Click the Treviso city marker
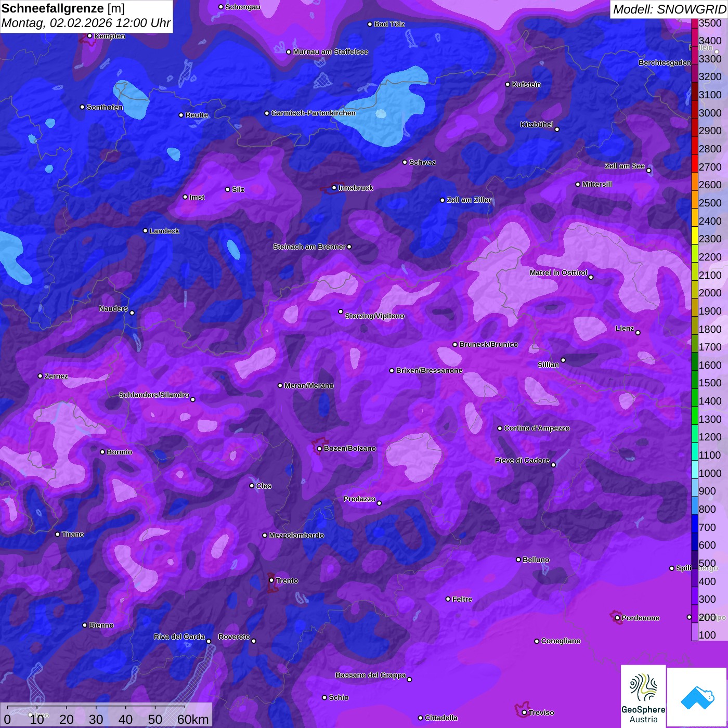Image resolution: width=728 pixels, height=728 pixels. pos(524,712)
